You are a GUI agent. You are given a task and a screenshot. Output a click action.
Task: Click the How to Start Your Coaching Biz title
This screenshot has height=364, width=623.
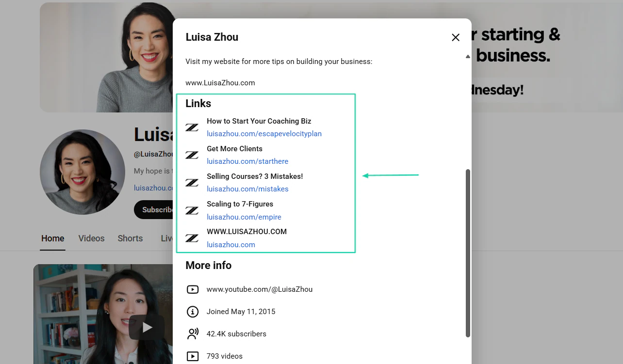[x=259, y=121]
